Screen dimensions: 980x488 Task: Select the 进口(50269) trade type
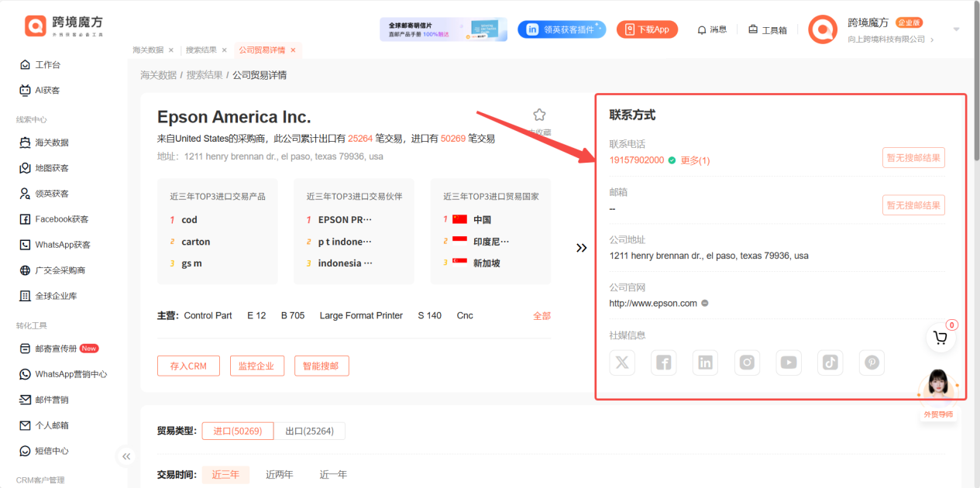(x=238, y=431)
